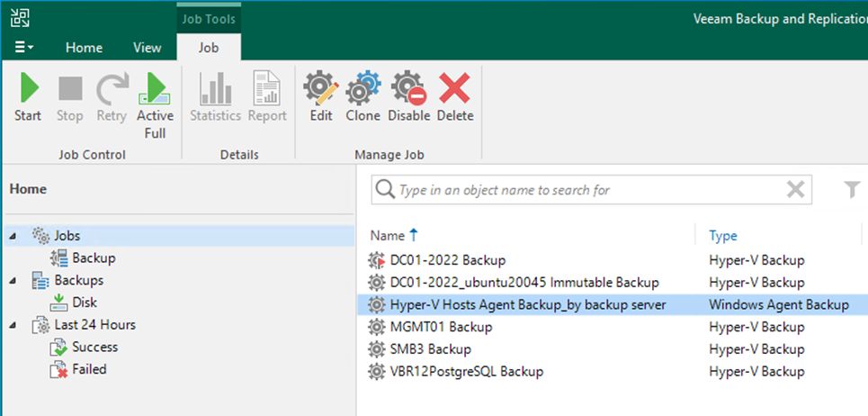The image size is (868, 416).
Task: Collapse the Jobs tree node arrow
Action: click(13, 237)
